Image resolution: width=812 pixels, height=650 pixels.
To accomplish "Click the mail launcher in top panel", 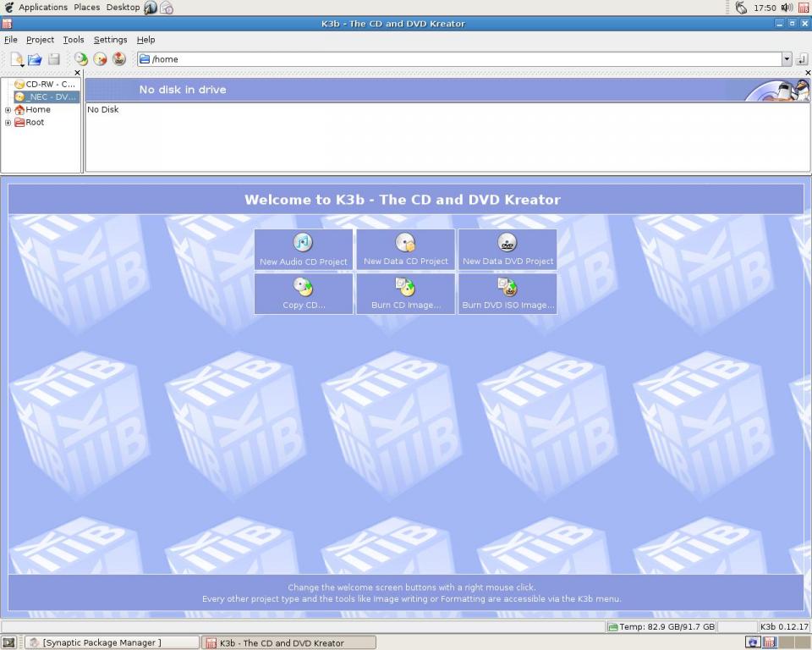I will [167, 8].
